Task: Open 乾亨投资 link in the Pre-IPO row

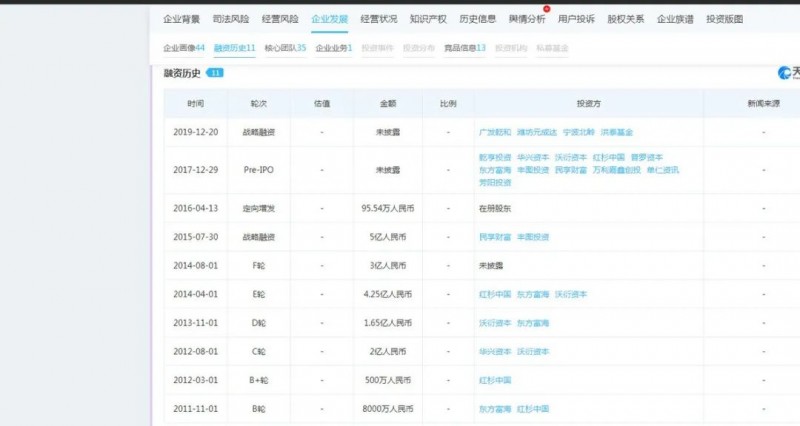Action: [495, 158]
